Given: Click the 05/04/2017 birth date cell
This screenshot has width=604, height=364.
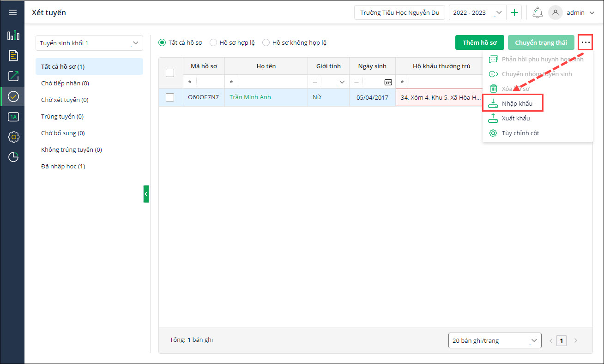Looking at the screenshot, I should click(372, 97).
